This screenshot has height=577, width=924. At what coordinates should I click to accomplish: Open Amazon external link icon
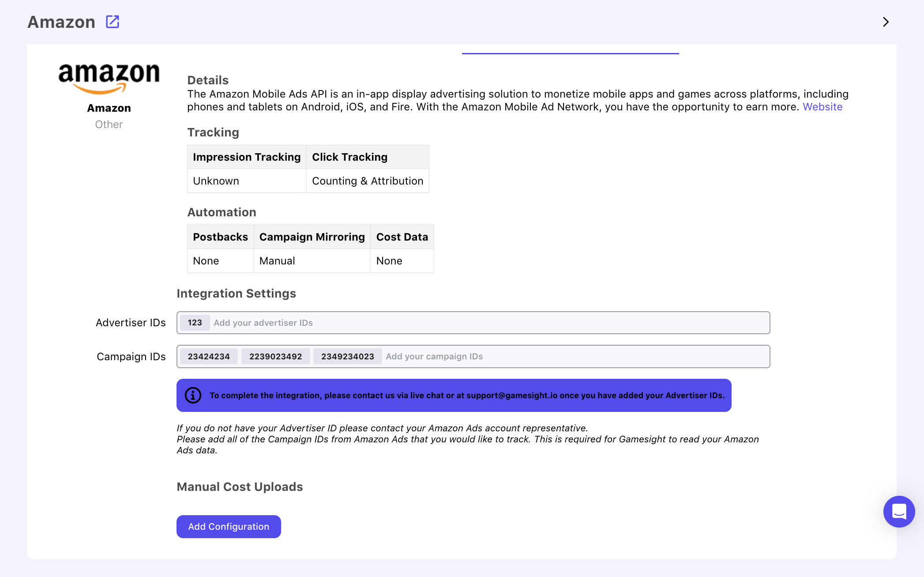[x=113, y=22]
